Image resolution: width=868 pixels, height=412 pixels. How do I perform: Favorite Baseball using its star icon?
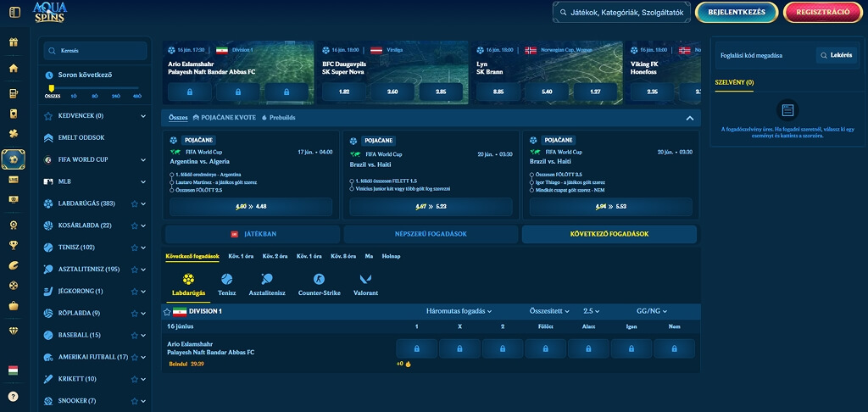click(x=135, y=335)
